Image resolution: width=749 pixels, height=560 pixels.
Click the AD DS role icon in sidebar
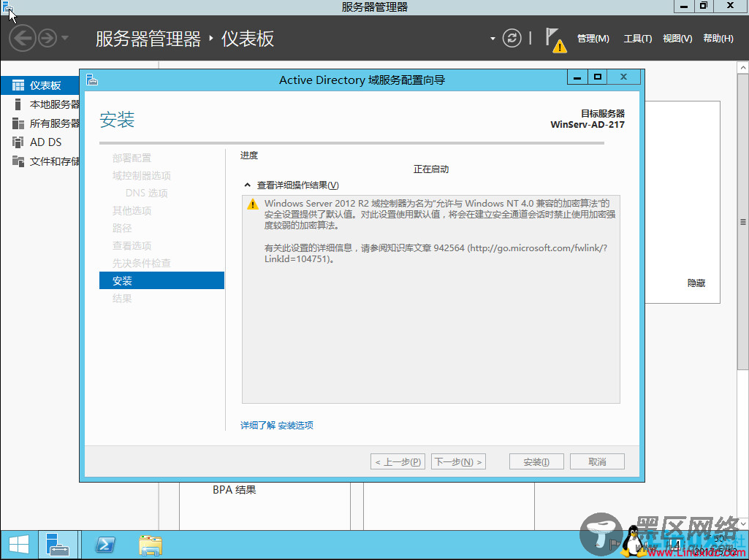coord(18,142)
